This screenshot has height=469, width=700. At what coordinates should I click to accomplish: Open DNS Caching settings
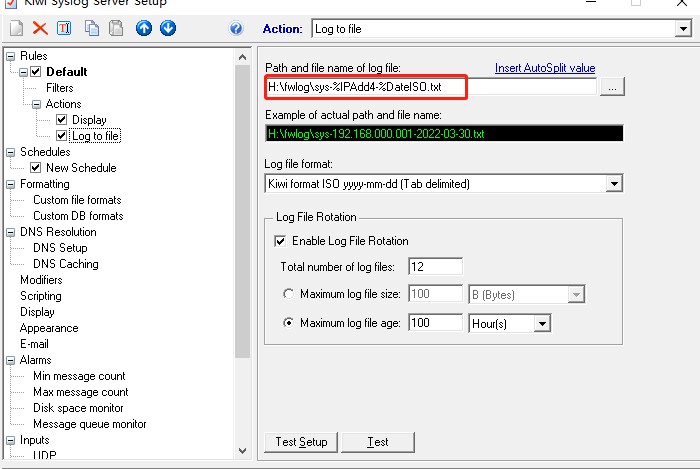[x=66, y=264]
